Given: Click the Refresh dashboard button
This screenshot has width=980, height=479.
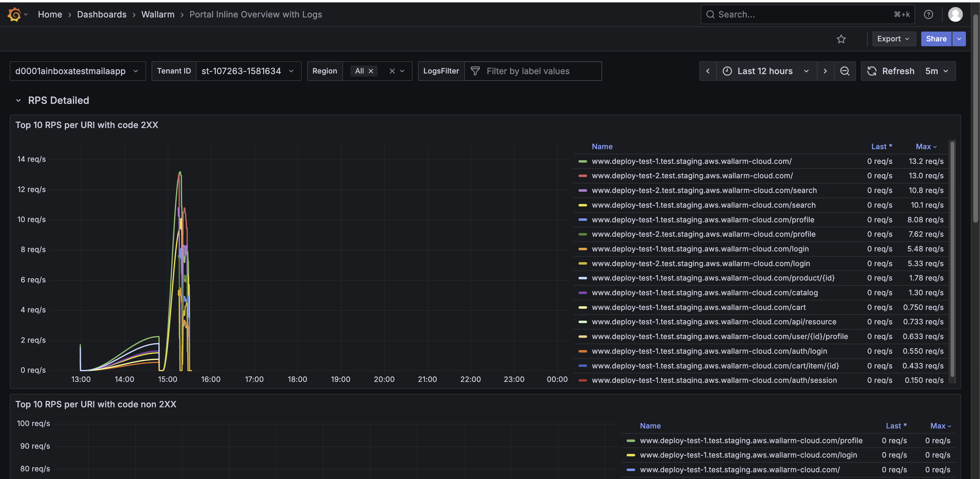Looking at the screenshot, I should 890,71.
